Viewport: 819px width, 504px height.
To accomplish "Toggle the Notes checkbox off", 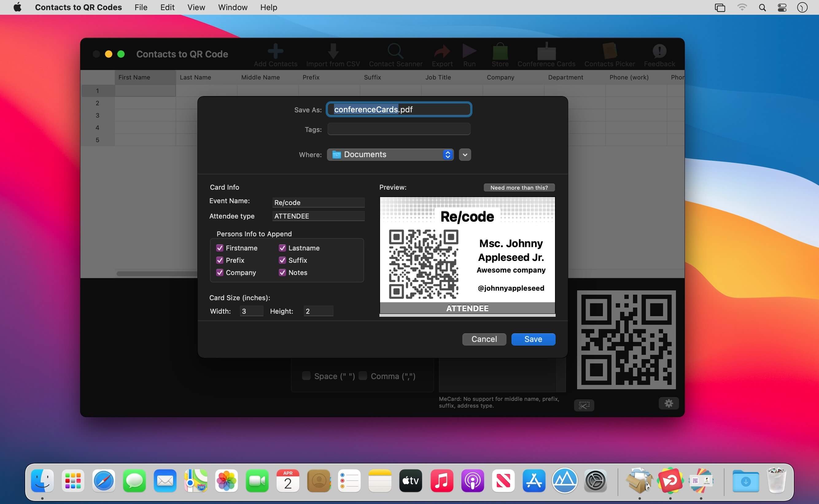I will (x=282, y=273).
